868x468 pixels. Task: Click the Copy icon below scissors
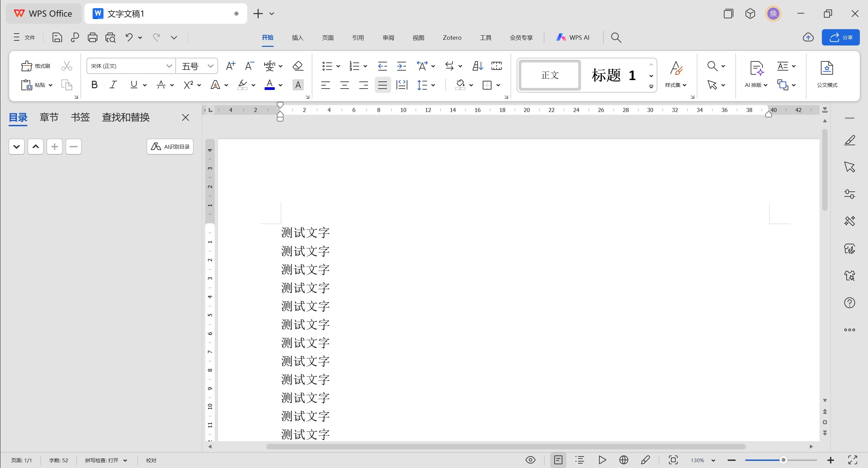[x=67, y=85]
